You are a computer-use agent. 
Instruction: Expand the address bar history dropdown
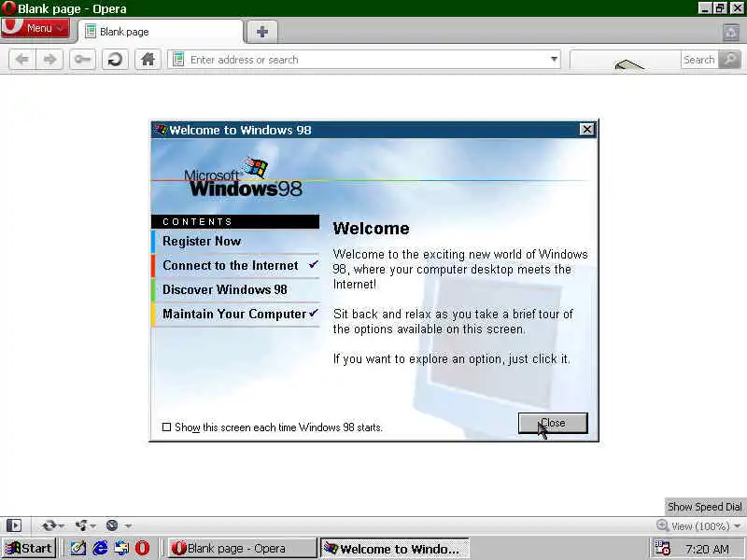[x=554, y=60]
